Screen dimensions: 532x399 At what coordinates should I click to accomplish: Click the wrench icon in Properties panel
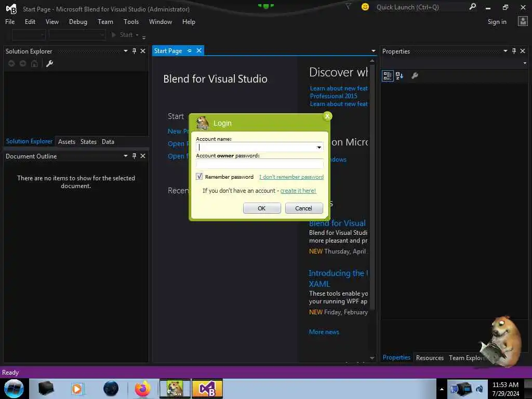click(415, 76)
